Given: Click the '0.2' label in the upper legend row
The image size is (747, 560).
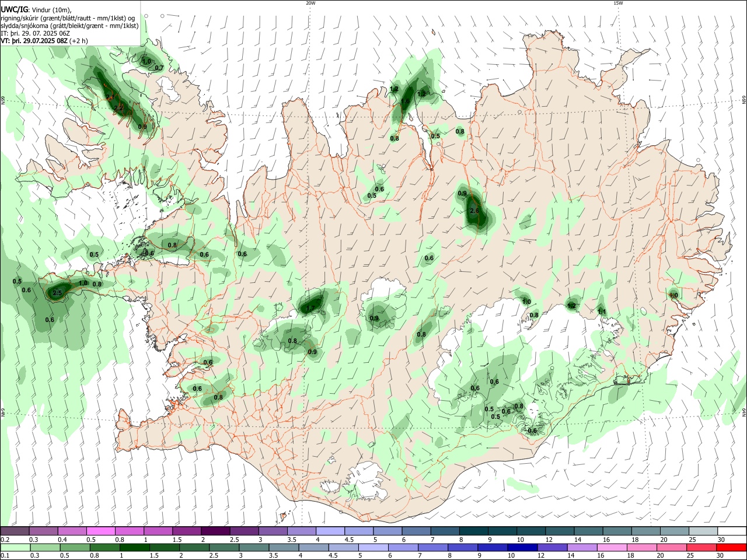Looking at the screenshot, I should 5,540.
